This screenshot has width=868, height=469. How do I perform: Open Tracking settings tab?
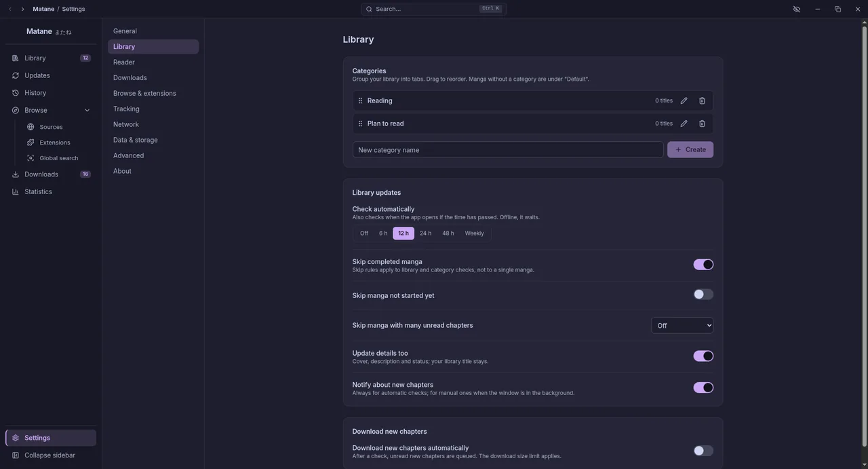(x=153, y=109)
